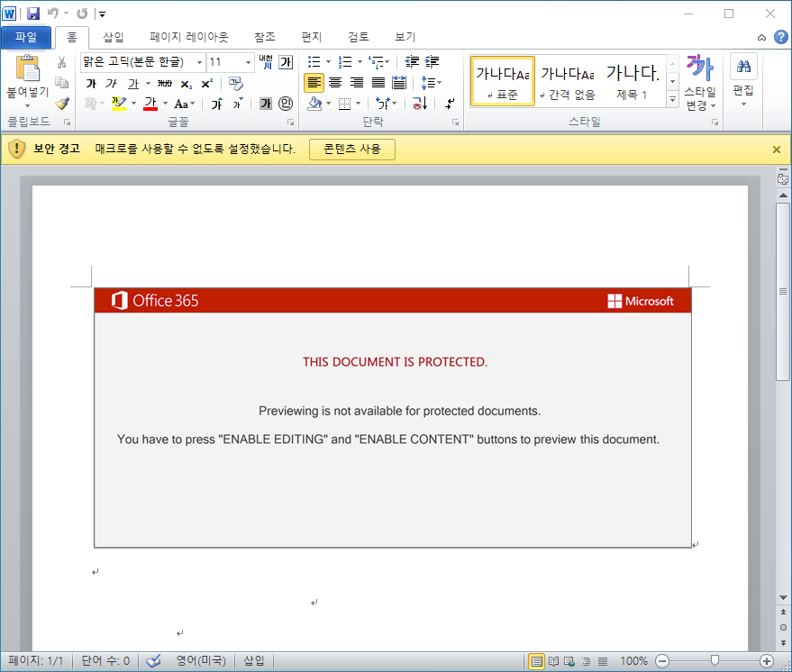Click the Shrink Font icon
792x672 pixels.
(x=237, y=104)
